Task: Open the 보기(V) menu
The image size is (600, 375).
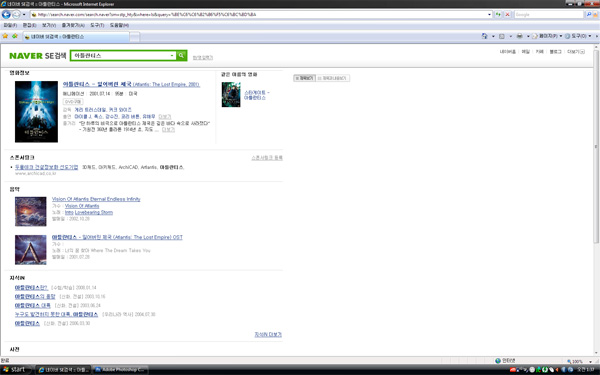Action: coord(49,25)
